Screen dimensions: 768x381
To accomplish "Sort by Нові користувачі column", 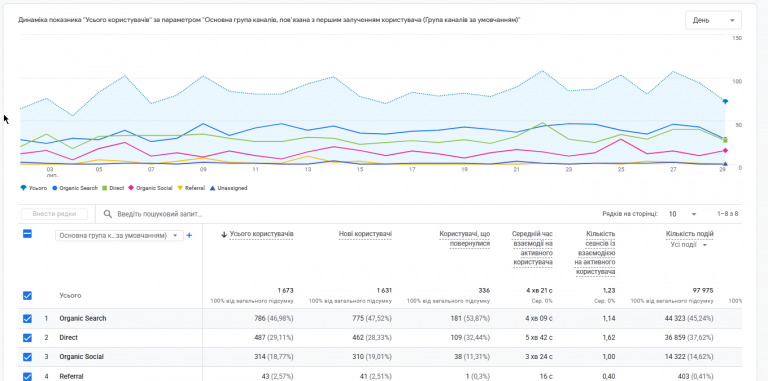I will pos(365,234).
